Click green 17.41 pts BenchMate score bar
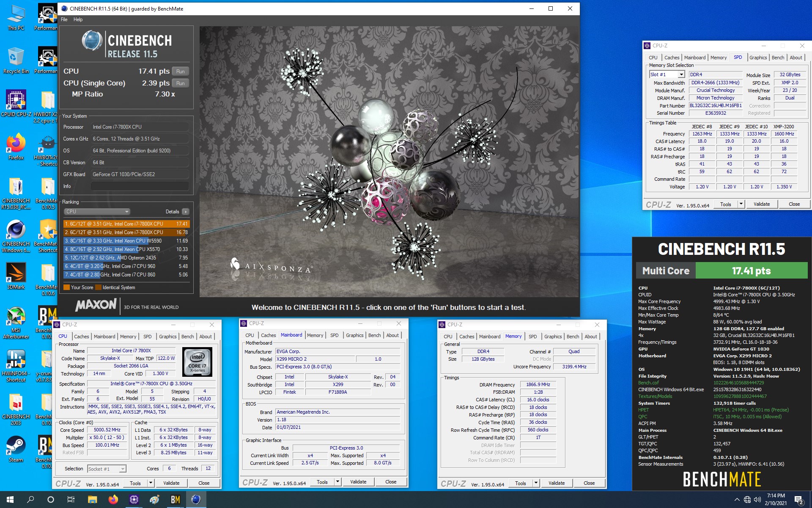The image size is (812, 508). tap(751, 271)
